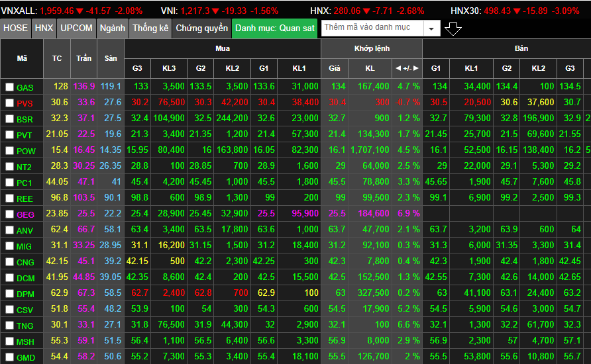
Task: Open the UPCOM tab
Action: (76, 28)
